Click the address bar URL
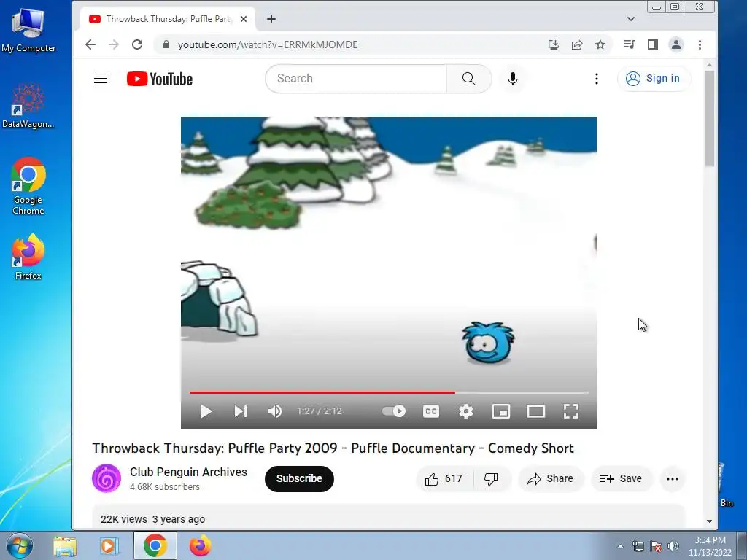Image resolution: width=747 pixels, height=560 pixels. click(267, 44)
